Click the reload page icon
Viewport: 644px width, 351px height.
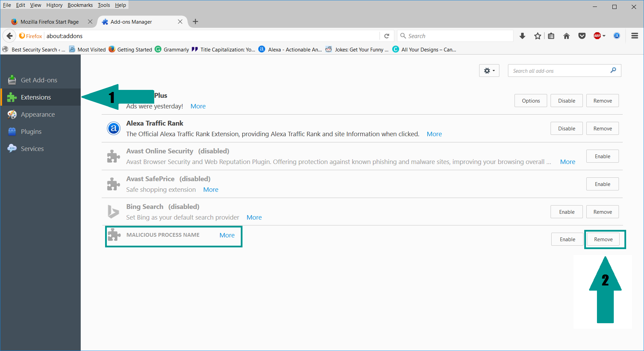pos(387,36)
